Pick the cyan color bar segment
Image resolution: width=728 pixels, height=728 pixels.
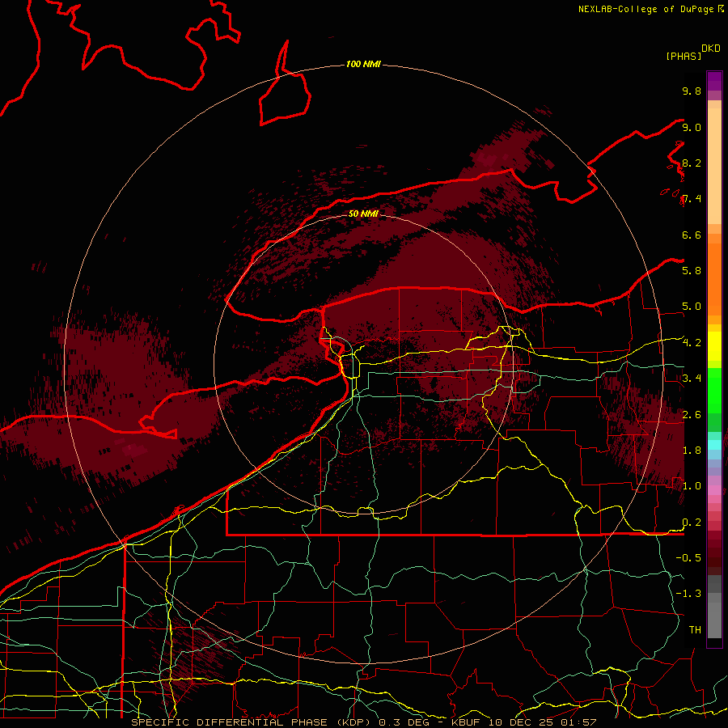(x=714, y=445)
